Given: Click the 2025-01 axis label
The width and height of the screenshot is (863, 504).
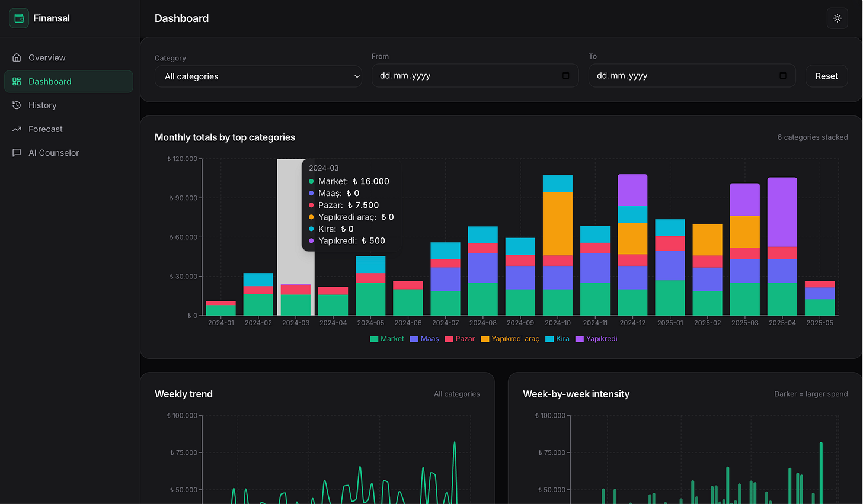Looking at the screenshot, I should [670, 323].
